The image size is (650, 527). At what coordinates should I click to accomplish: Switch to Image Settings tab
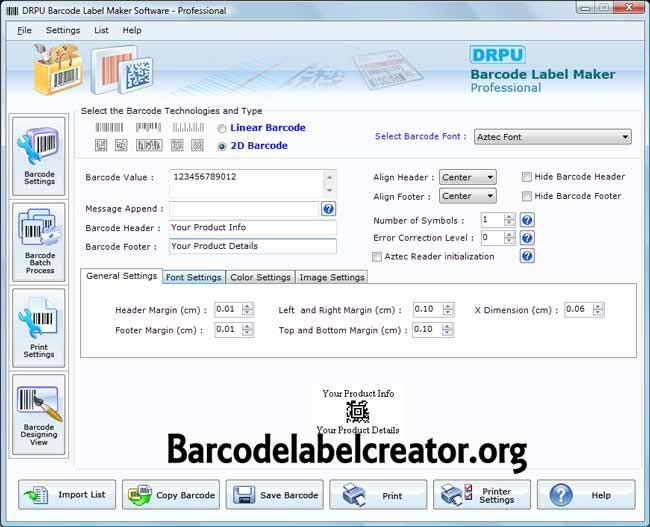[x=332, y=277]
